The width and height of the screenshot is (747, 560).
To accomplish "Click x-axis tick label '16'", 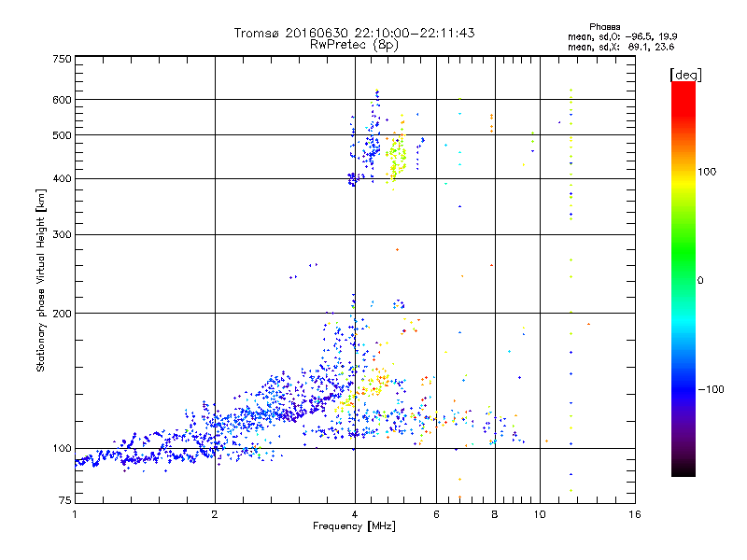I will (635, 514).
